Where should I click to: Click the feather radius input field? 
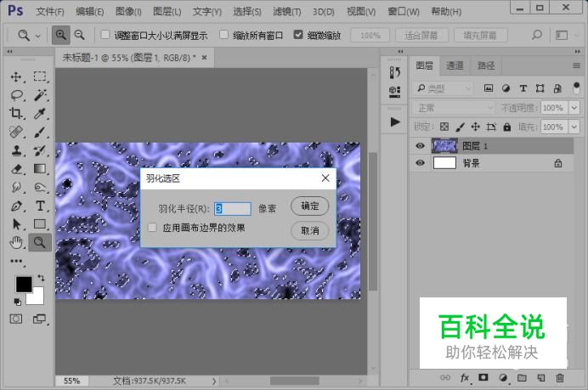(x=233, y=208)
